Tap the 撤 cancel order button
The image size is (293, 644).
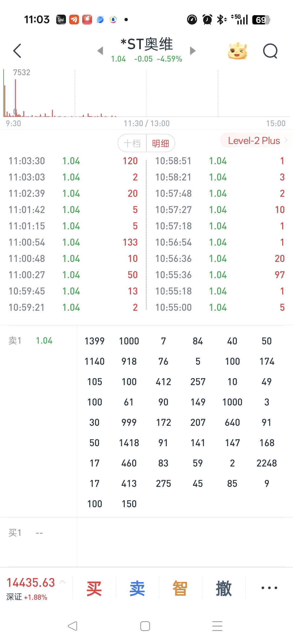224,588
